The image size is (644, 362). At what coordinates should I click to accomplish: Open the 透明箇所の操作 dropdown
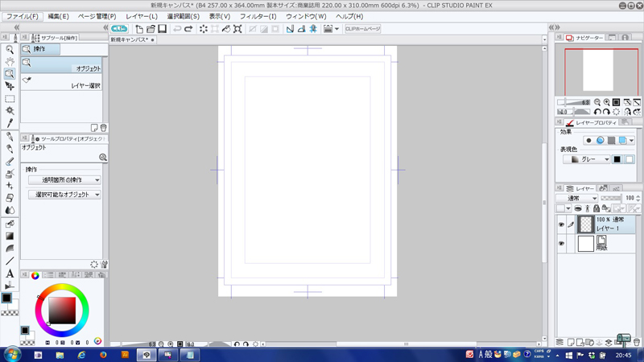[x=64, y=180]
